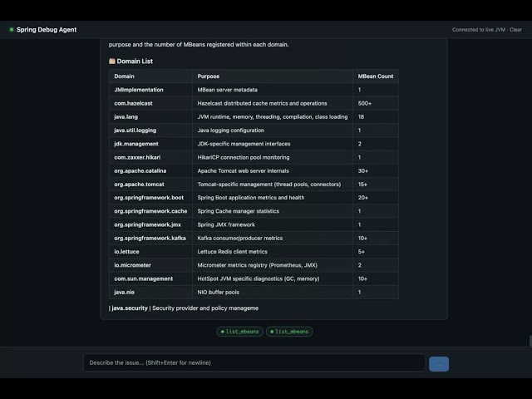Viewport: 532px width, 399px height.
Task: Click 'Spring Cache manager statistics' cell
Action: point(273,211)
